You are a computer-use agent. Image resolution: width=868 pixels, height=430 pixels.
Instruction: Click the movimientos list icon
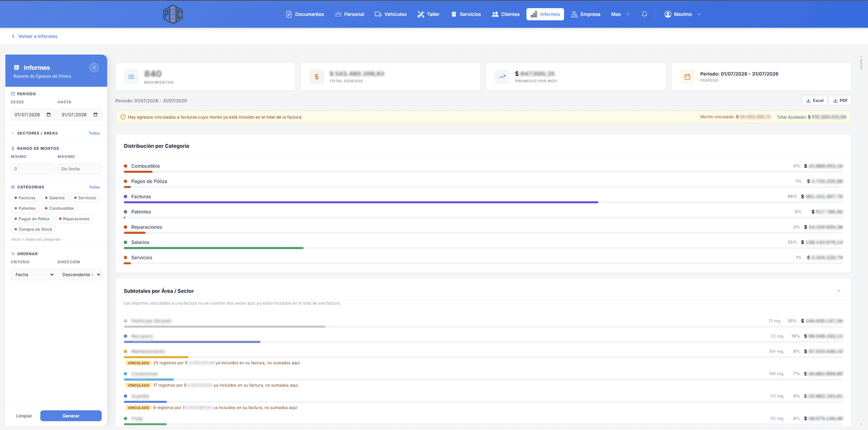tap(131, 77)
